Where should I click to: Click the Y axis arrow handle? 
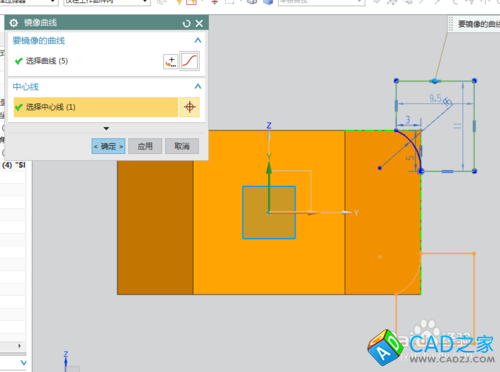(347, 212)
